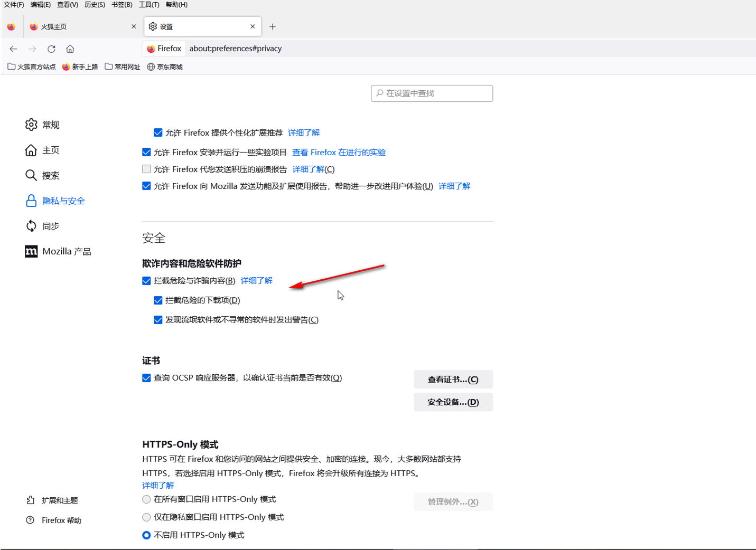Enable 允许 Firefox 代您发送积压的崩溃报告
The width and height of the screenshot is (756, 550).
146,169
